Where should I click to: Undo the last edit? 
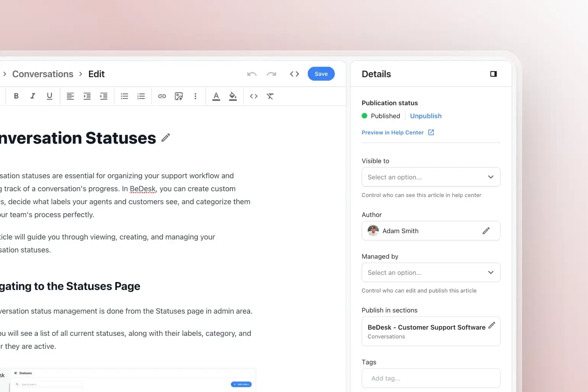pos(252,74)
